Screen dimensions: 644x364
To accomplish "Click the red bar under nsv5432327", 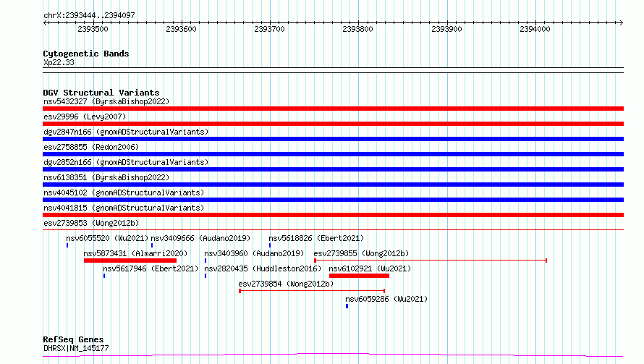I will point(333,109).
